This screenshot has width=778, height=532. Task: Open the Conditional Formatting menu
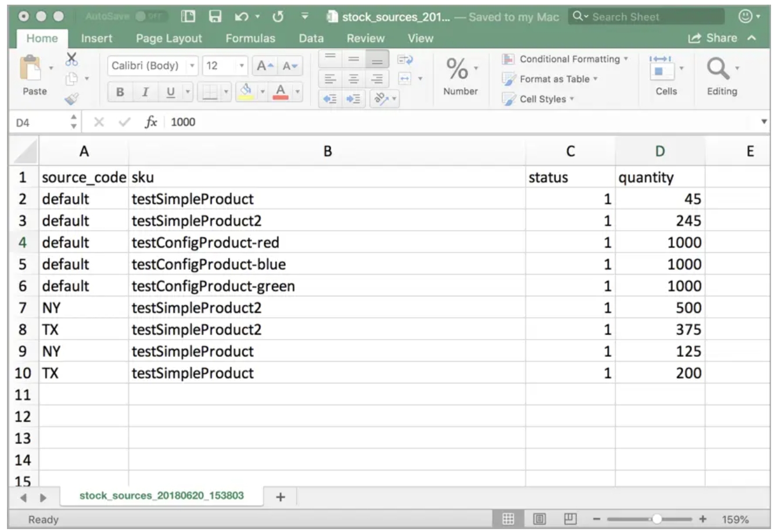(565, 59)
